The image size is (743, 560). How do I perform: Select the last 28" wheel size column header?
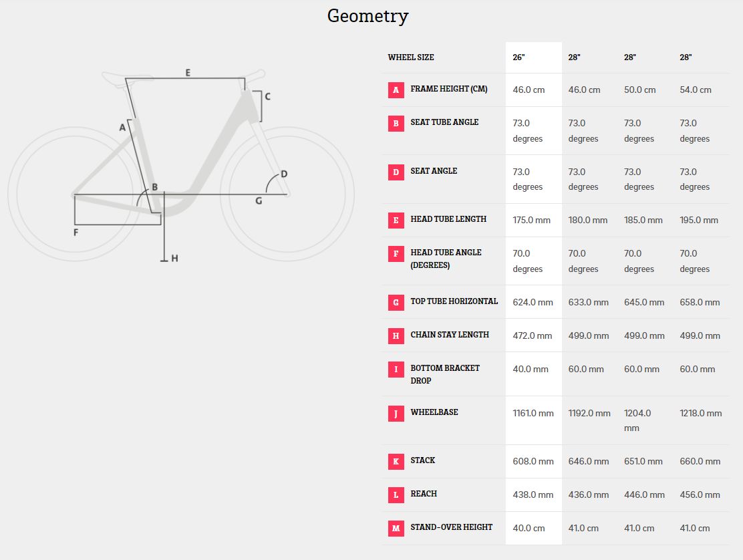pos(686,57)
